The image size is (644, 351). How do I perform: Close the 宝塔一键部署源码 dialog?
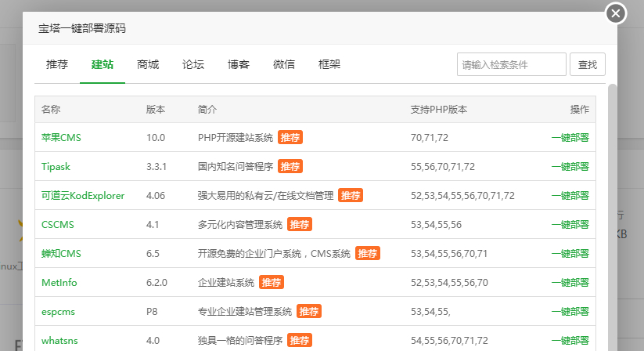coord(616,13)
